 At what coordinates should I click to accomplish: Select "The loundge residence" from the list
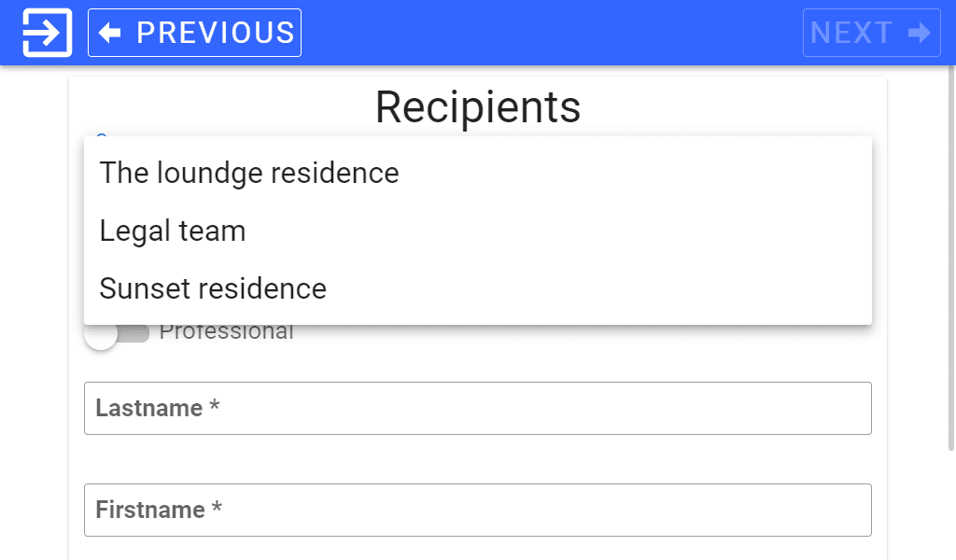[x=249, y=173]
